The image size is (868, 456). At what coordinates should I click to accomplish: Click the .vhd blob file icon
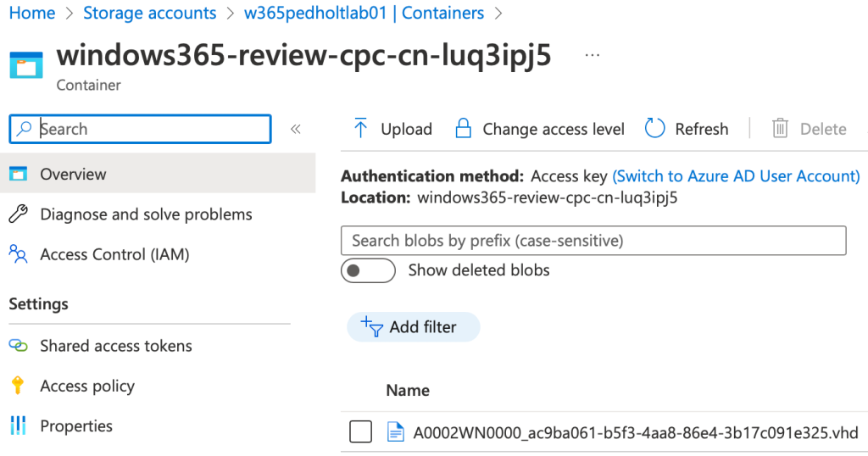pos(395,432)
